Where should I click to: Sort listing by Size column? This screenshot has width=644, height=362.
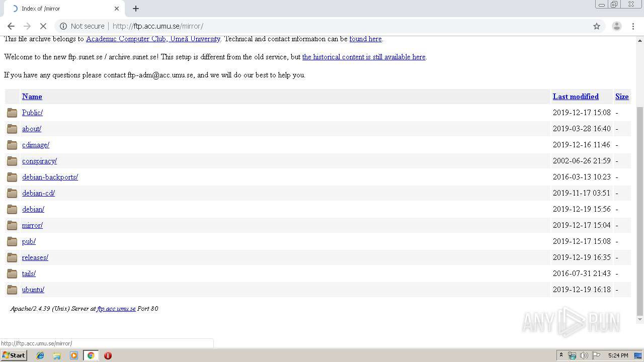tap(622, 97)
